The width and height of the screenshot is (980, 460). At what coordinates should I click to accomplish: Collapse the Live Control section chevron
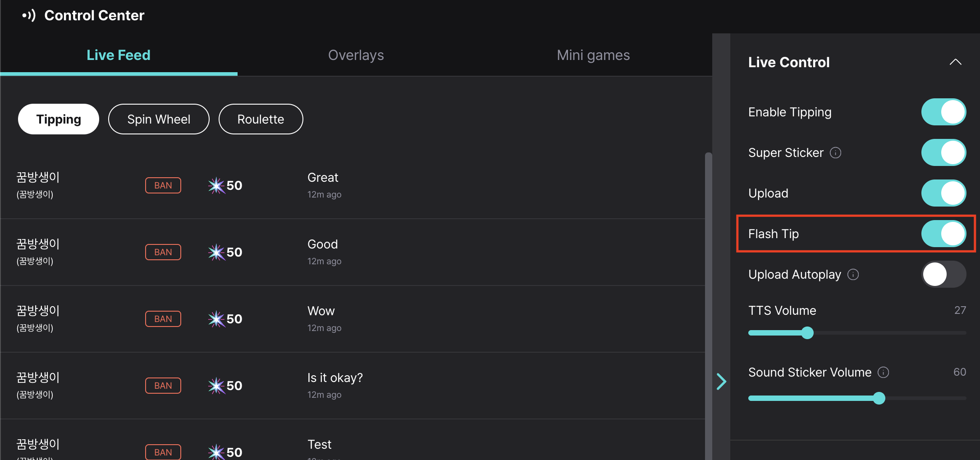955,62
